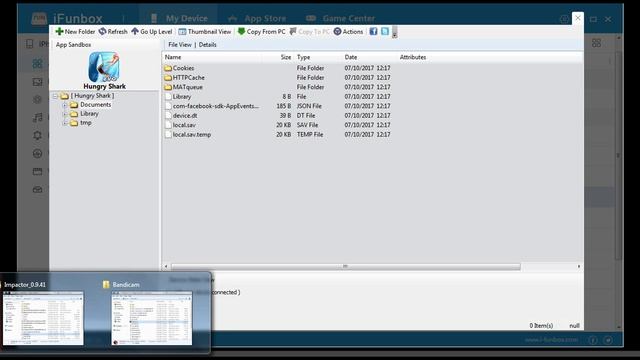Click the Twitter icon in toolbar
This screenshot has width=640, height=360.
385,31
